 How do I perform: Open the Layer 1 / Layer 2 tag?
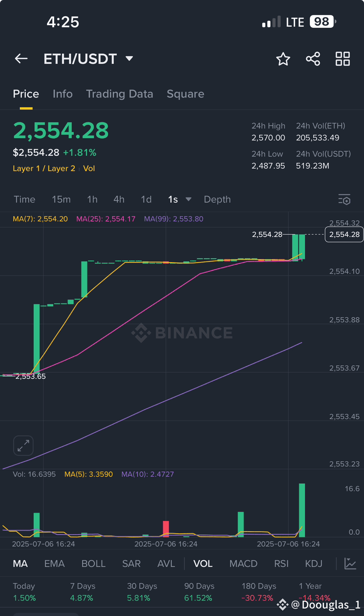coord(44,169)
